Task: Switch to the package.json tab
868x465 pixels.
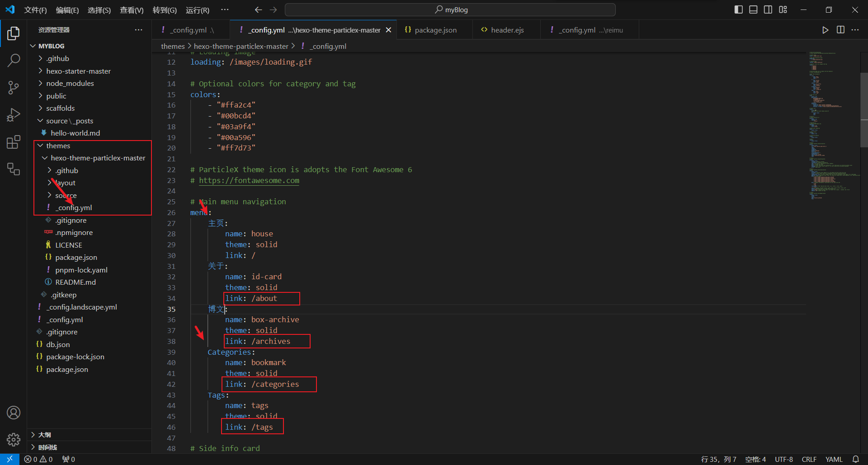Action: (x=435, y=30)
